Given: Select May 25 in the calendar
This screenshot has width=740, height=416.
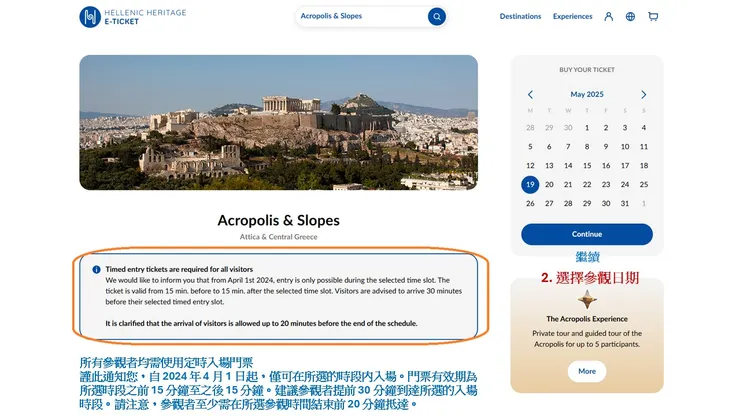Looking at the screenshot, I should (x=644, y=185).
